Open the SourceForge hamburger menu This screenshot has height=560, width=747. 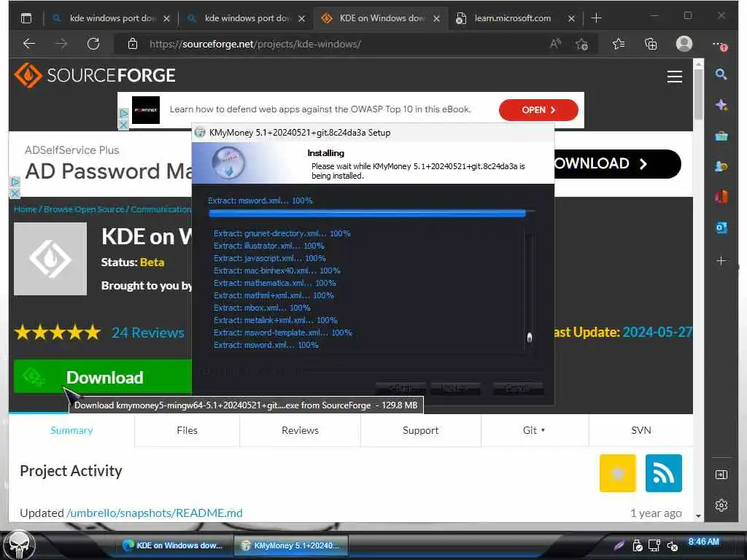click(675, 77)
